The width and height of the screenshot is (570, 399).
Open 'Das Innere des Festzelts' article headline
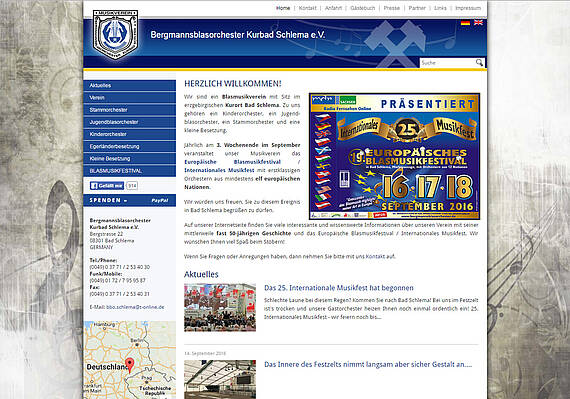pyautogui.click(x=368, y=364)
